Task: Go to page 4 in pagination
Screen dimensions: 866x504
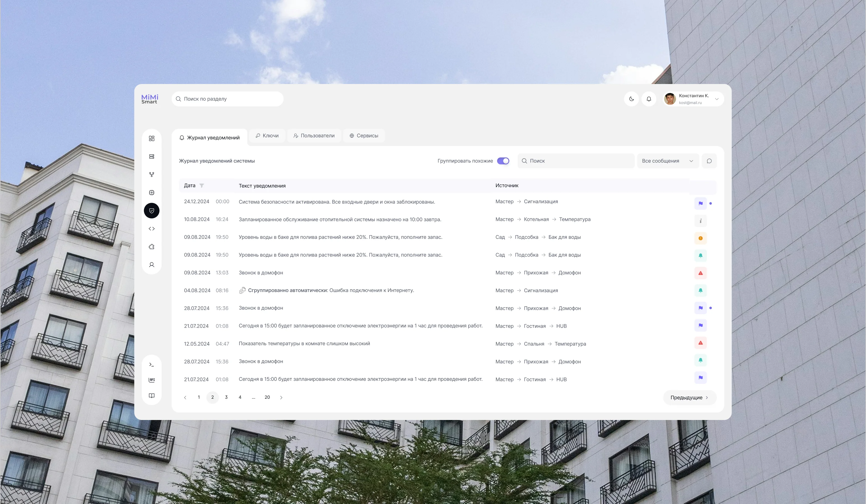Action: click(x=240, y=397)
